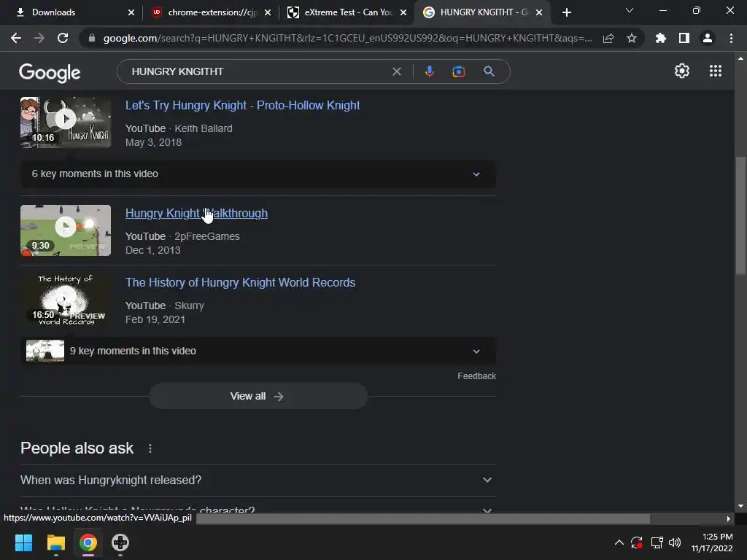747x560 pixels.
Task: Click the View all button
Action: coord(258,396)
